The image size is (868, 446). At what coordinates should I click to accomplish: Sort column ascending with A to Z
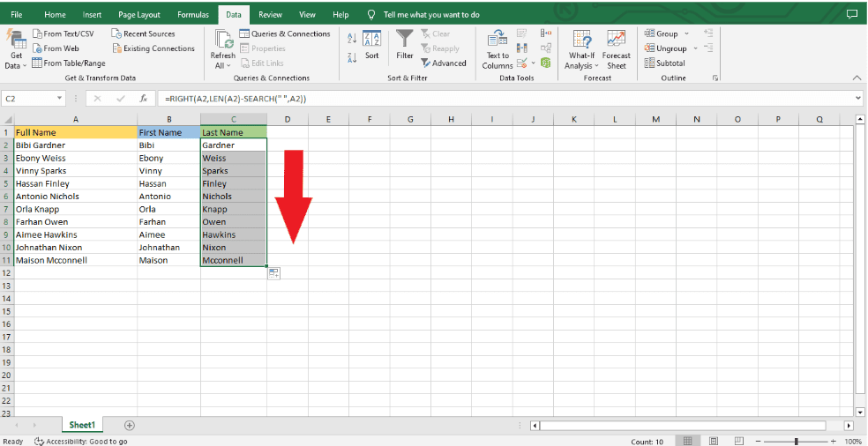(x=352, y=39)
